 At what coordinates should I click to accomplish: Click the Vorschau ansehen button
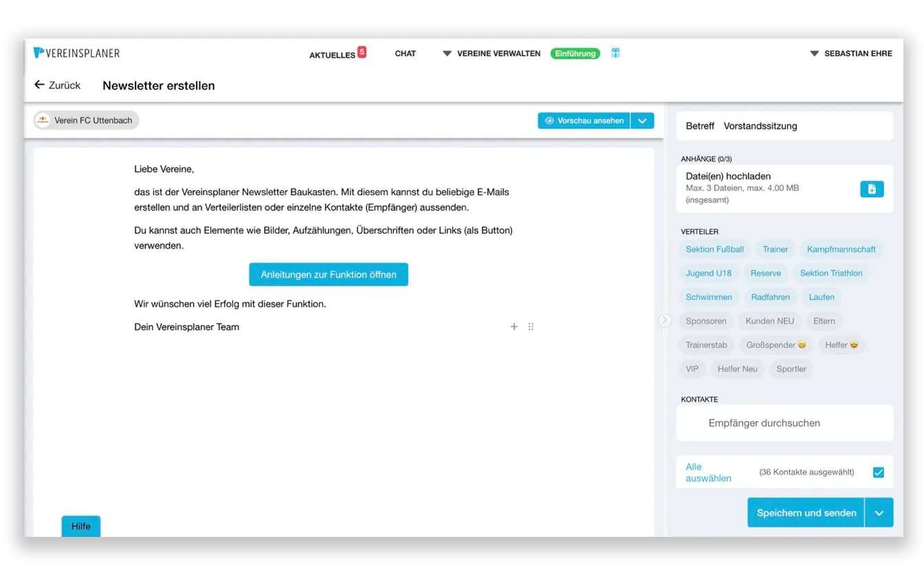point(584,120)
